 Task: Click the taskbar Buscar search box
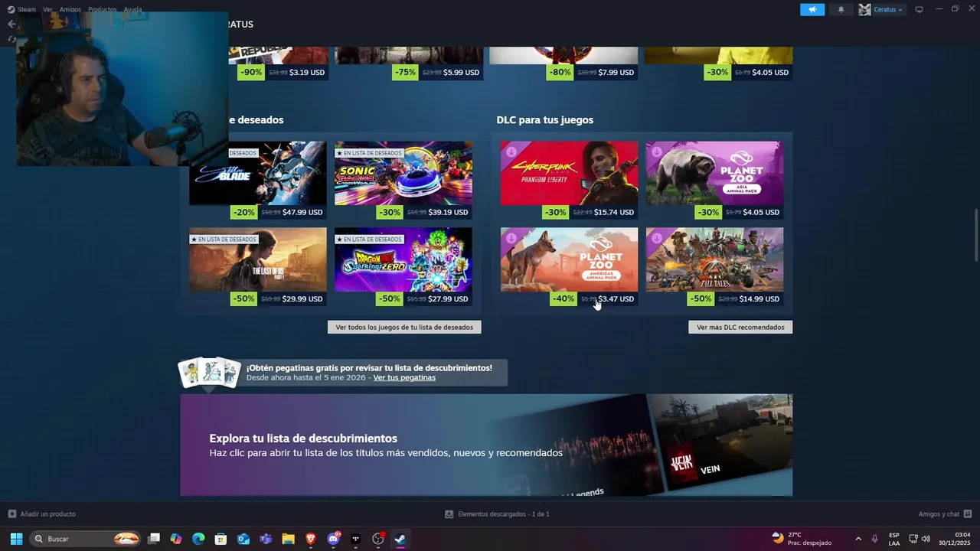tap(86, 539)
